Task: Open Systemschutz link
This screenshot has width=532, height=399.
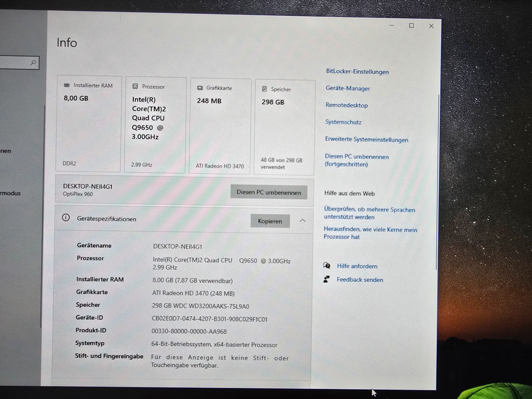Action: (343, 122)
